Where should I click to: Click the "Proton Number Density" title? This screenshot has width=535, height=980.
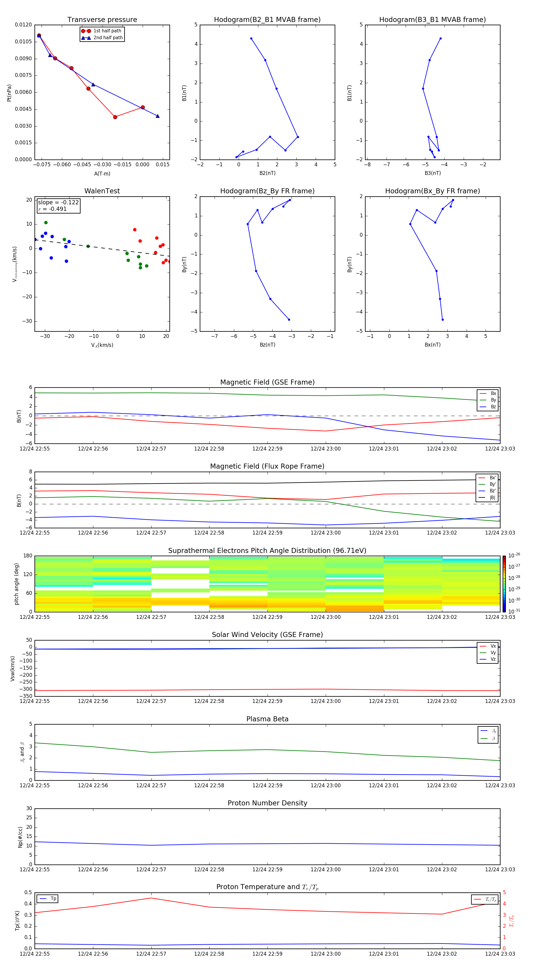coord(267,803)
